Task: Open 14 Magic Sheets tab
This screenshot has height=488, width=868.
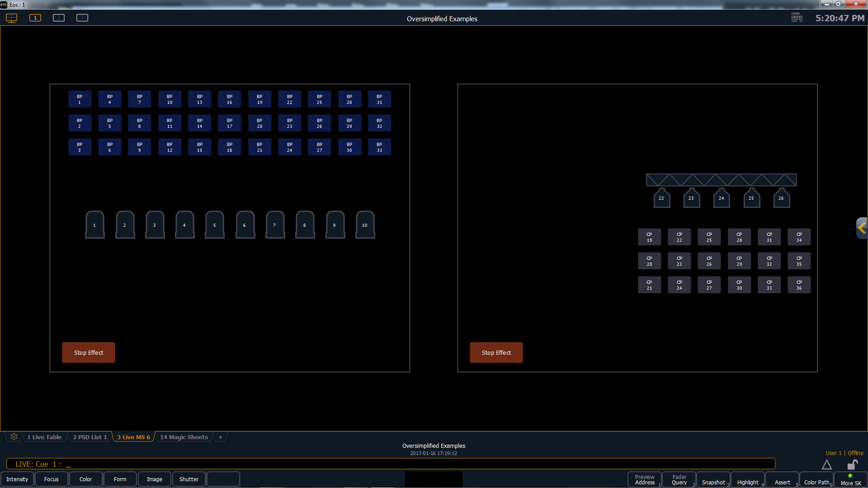Action: 184,437
